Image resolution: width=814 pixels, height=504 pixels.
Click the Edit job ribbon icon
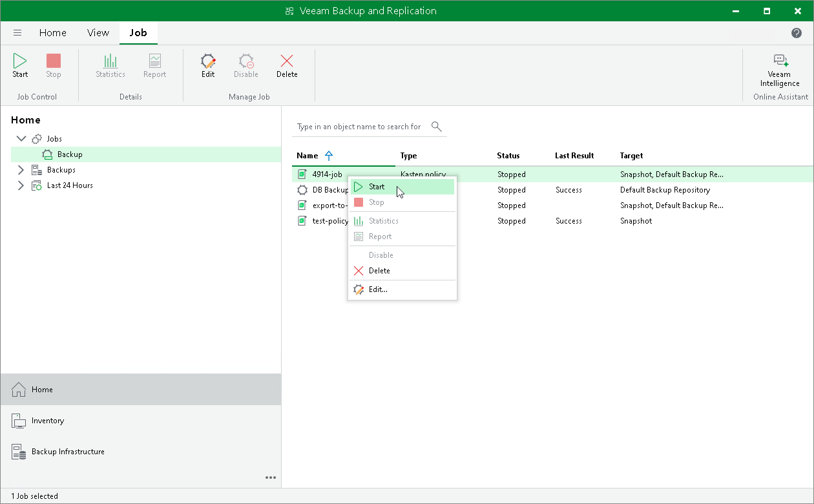tap(208, 61)
